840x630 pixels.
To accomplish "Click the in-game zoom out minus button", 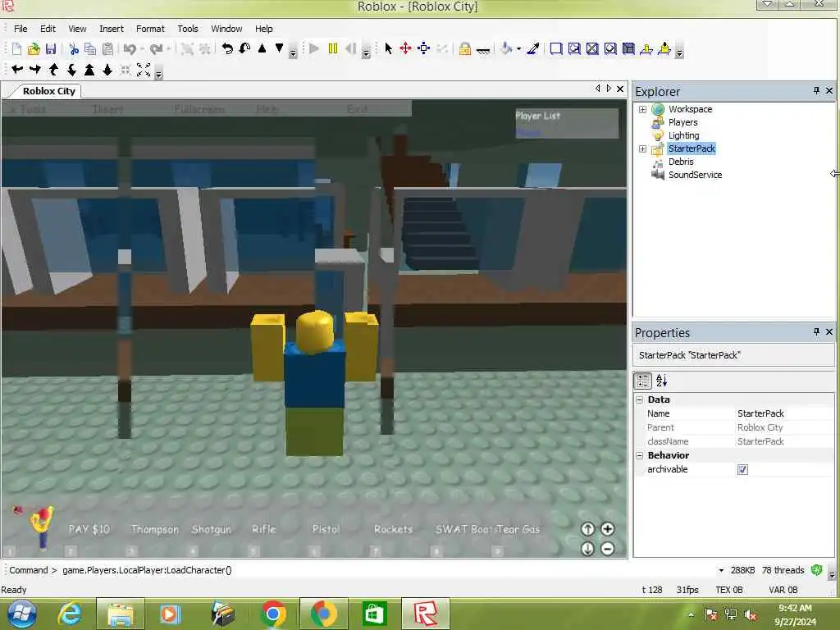I will tap(608, 549).
